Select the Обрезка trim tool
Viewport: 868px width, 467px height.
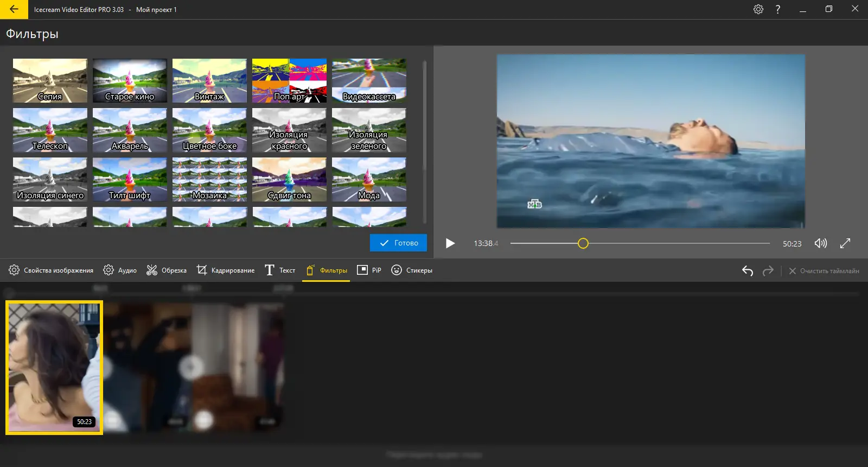167,270
